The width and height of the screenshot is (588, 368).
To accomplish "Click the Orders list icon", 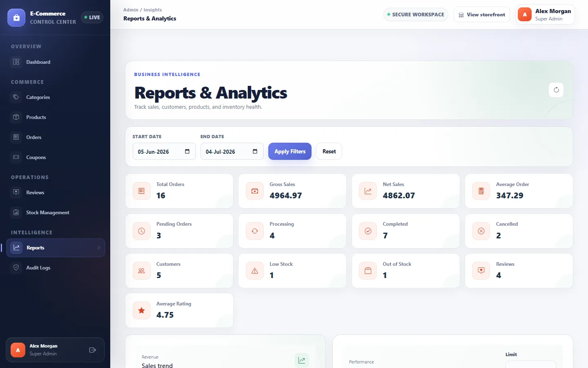I will click(16, 137).
